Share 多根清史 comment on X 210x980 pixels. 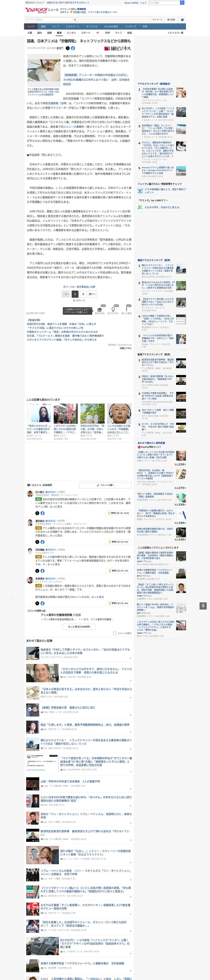tap(37, 603)
